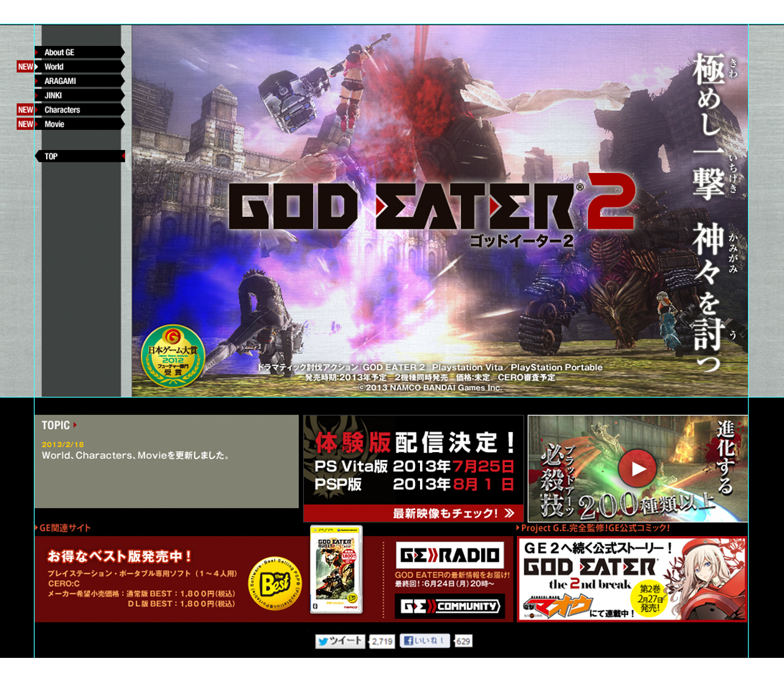784x689 pixels.
Task: Open the About GE menu item
Action: point(80,52)
